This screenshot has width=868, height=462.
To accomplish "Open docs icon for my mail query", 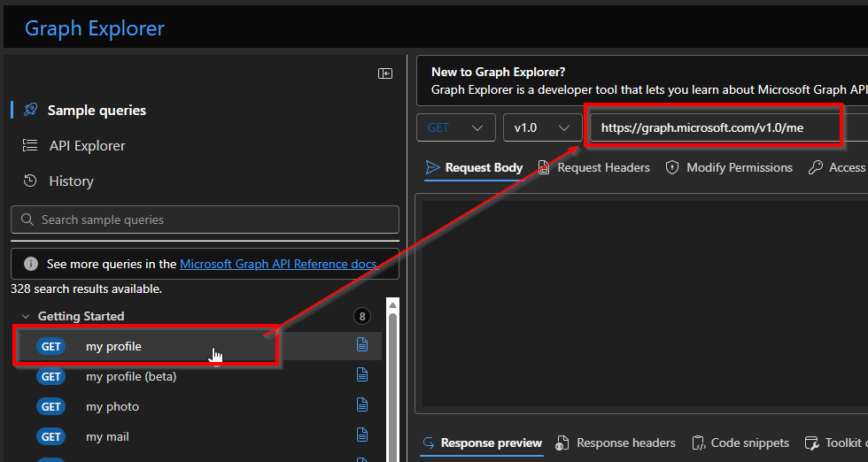I will click(x=362, y=435).
